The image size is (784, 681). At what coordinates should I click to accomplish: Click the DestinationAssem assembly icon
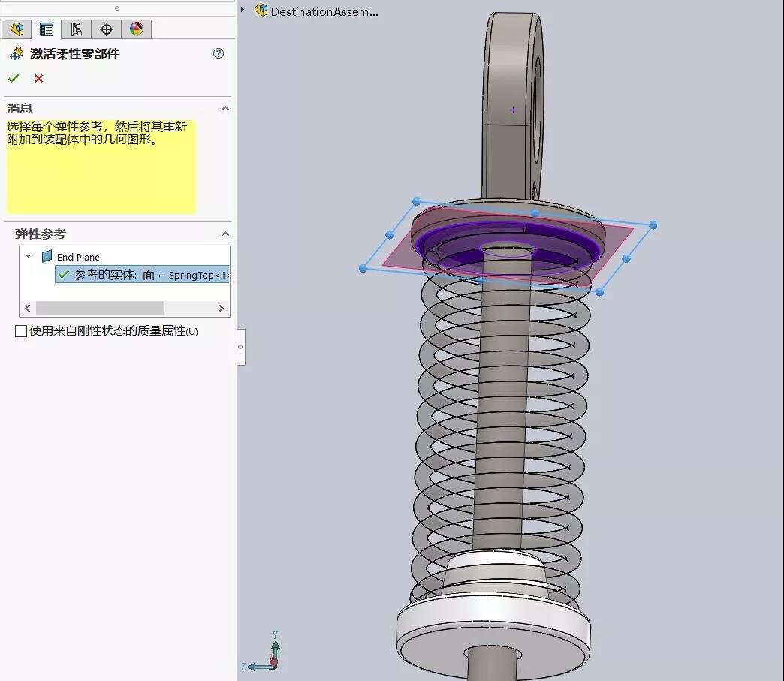tap(261, 11)
